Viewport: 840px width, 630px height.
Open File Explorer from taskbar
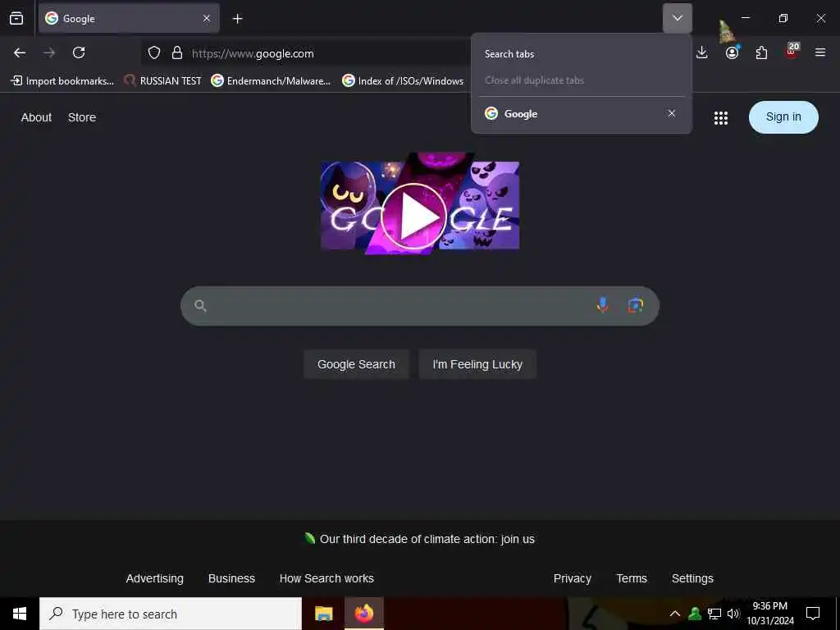click(x=323, y=614)
